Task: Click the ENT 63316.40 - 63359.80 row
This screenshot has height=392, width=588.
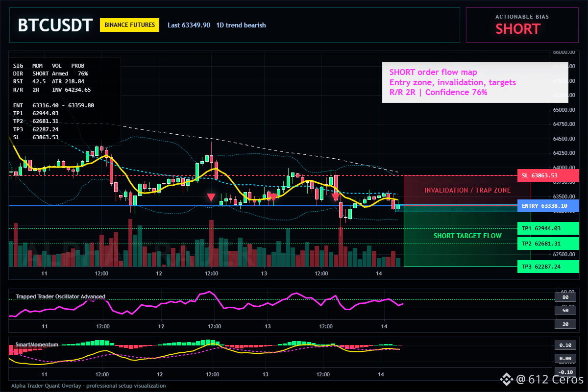Action: coord(54,105)
